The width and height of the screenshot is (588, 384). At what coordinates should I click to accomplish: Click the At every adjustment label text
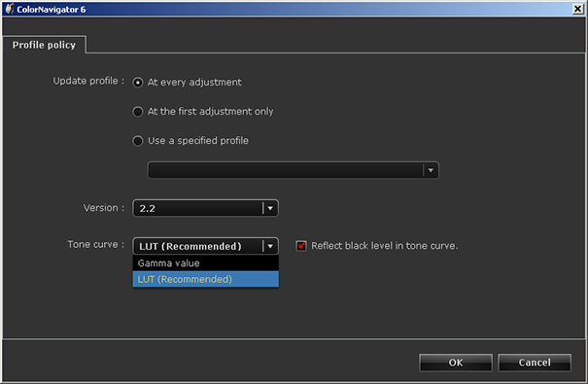pos(194,82)
